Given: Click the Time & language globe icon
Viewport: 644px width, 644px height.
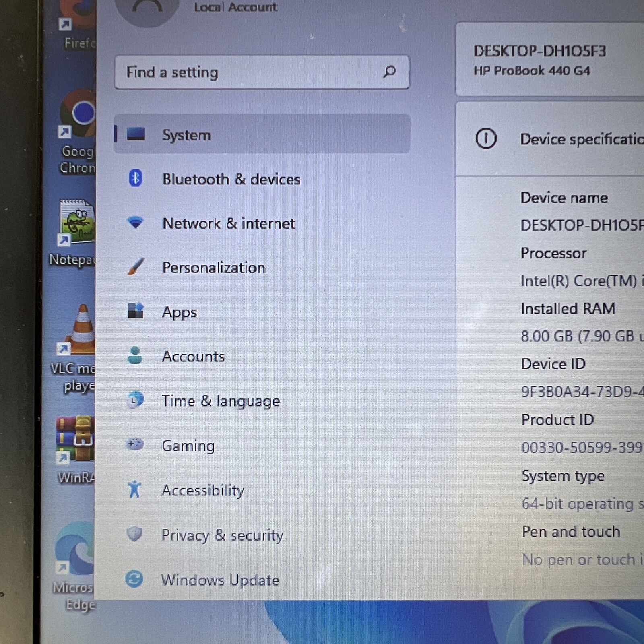Looking at the screenshot, I should tap(135, 400).
